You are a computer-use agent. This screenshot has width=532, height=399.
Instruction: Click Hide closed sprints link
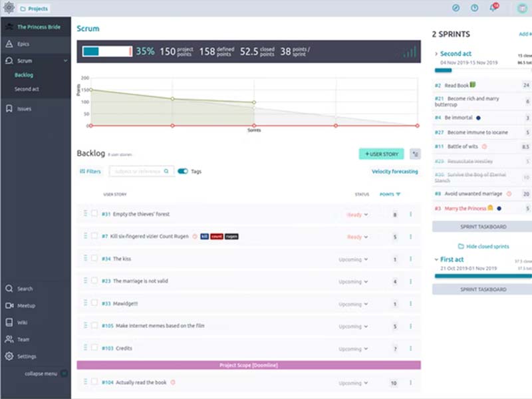(x=483, y=246)
